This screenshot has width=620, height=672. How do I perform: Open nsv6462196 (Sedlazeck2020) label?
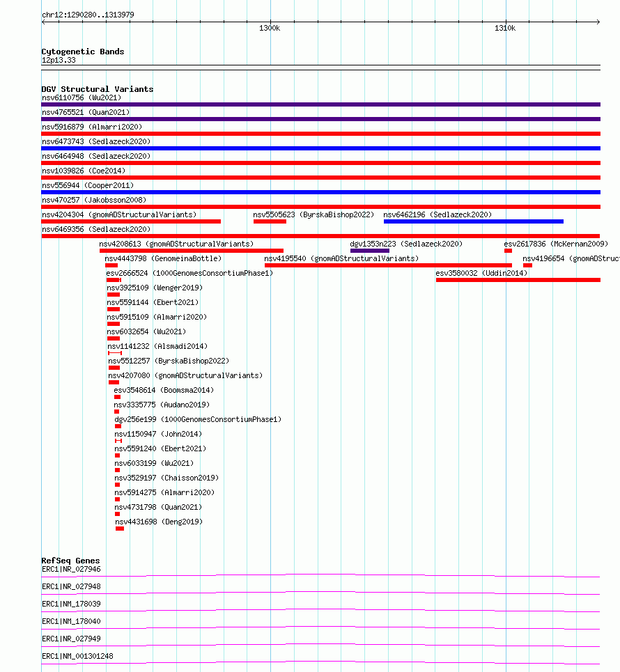437,214
